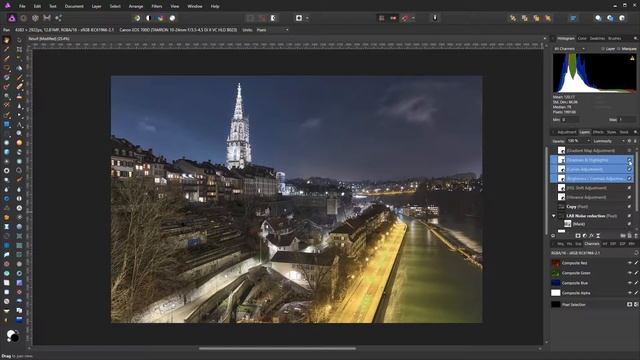
Task: Toggle visibility of Brightness / Contrast layer
Action: tap(629, 178)
